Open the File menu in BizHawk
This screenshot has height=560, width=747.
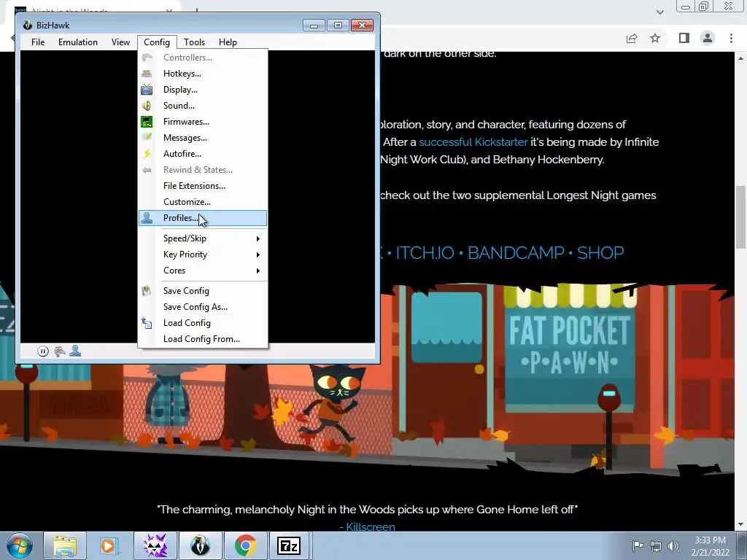tap(38, 42)
